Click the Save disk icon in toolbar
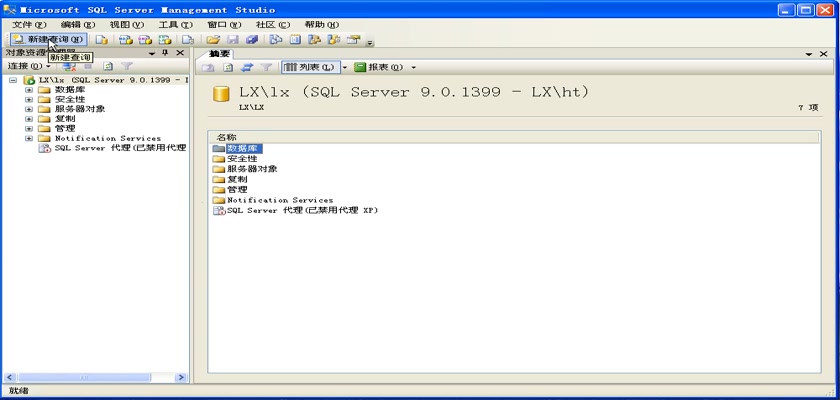Image resolution: width=840 pixels, height=400 pixels. [232, 40]
